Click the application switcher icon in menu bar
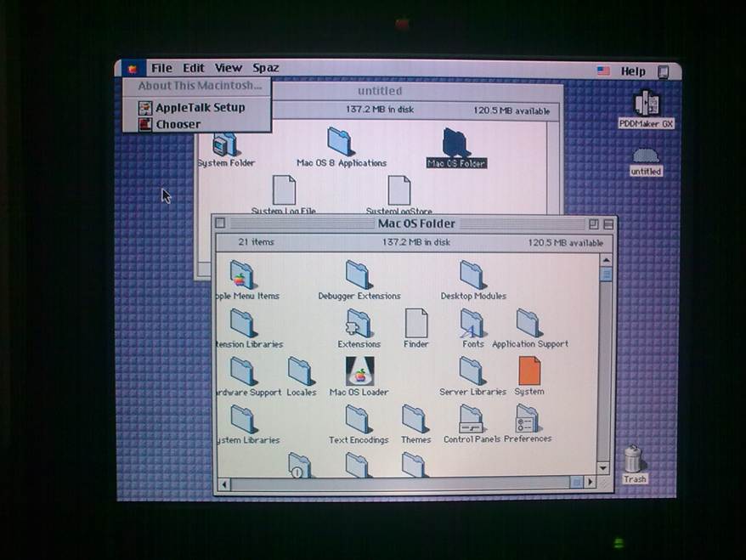Screen dimensions: 746x560 pos(664,72)
